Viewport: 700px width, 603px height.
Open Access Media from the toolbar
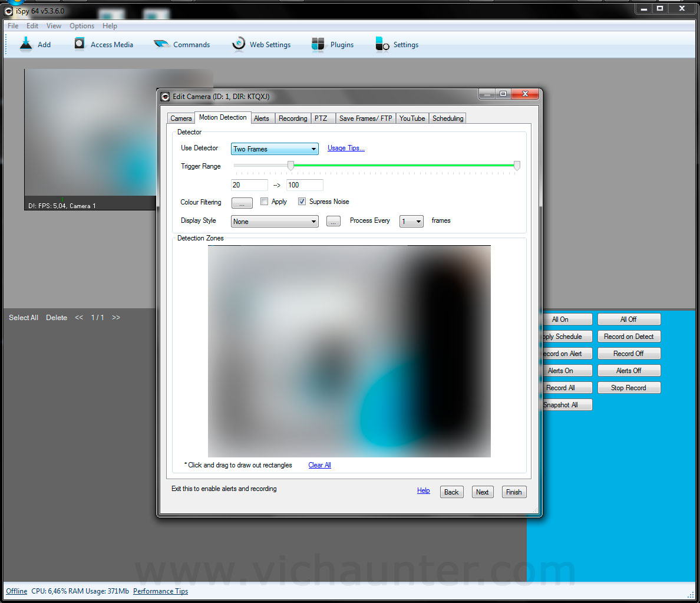tap(104, 44)
